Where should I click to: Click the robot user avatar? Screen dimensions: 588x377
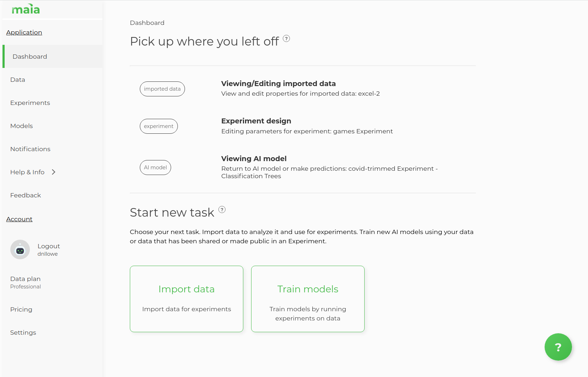tap(20, 250)
